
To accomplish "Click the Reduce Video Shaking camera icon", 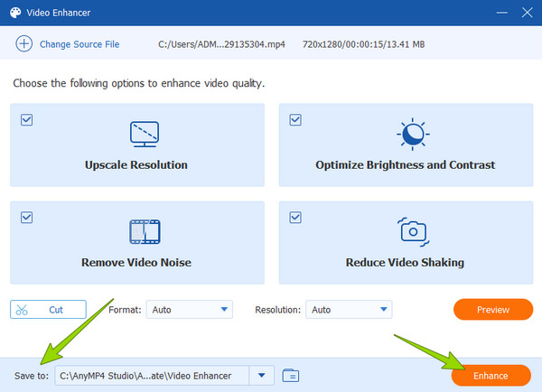I will 413,232.
